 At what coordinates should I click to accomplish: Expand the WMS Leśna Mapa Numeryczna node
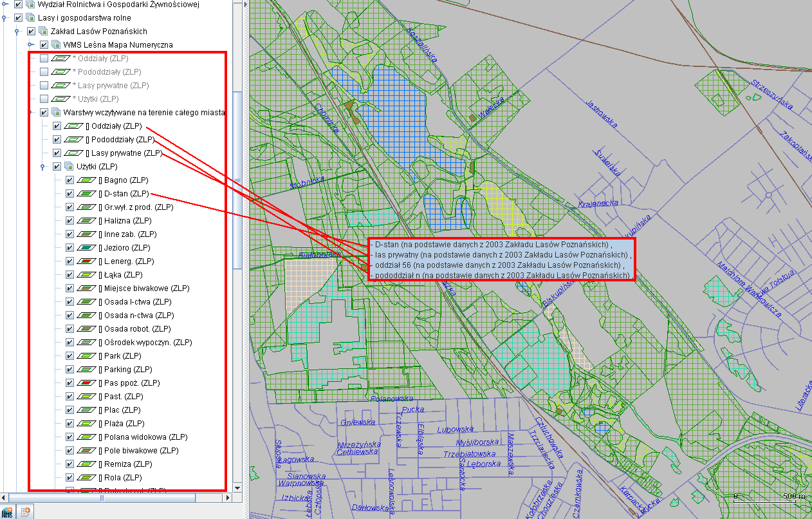point(31,45)
